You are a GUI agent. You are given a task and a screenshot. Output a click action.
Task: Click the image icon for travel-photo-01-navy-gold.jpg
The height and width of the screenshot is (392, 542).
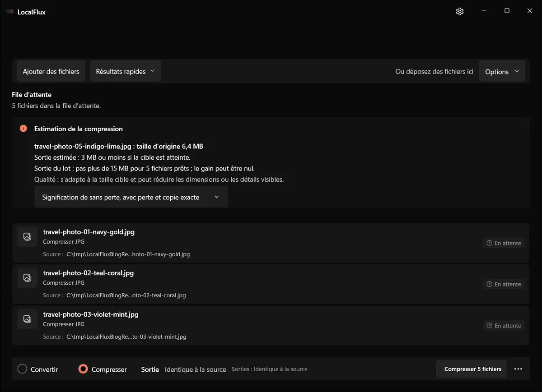27,236
